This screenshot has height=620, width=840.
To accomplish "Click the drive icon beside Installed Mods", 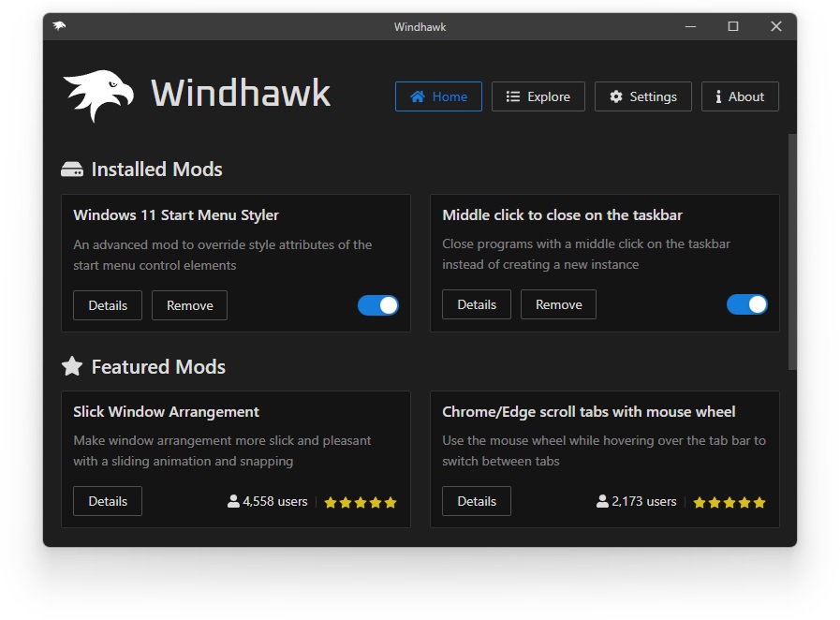I will click(x=72, y=169).
